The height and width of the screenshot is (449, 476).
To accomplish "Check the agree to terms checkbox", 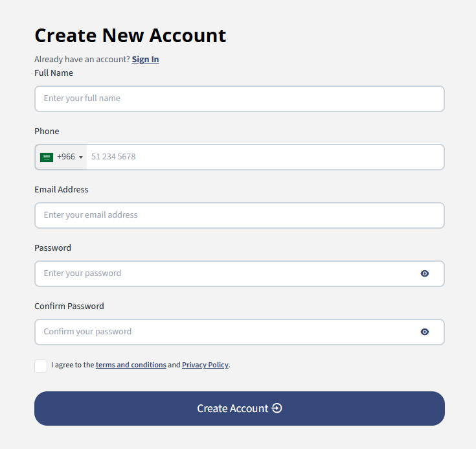I will pos(41,365).
